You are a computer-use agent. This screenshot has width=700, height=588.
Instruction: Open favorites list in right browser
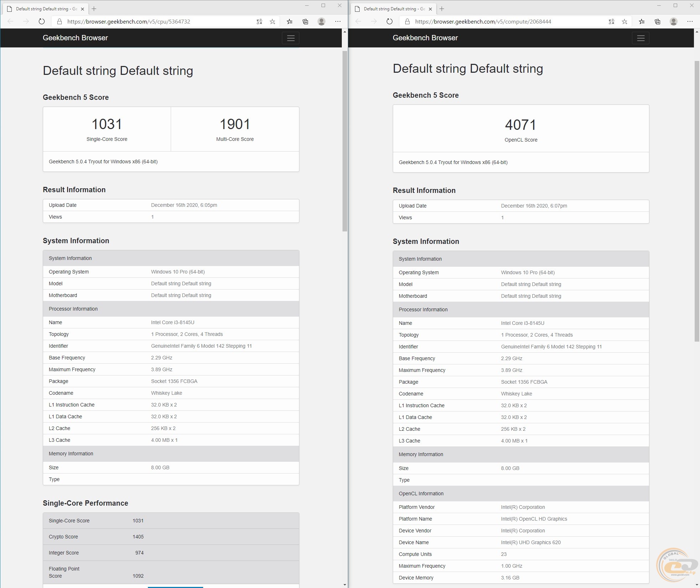[642, 21]
